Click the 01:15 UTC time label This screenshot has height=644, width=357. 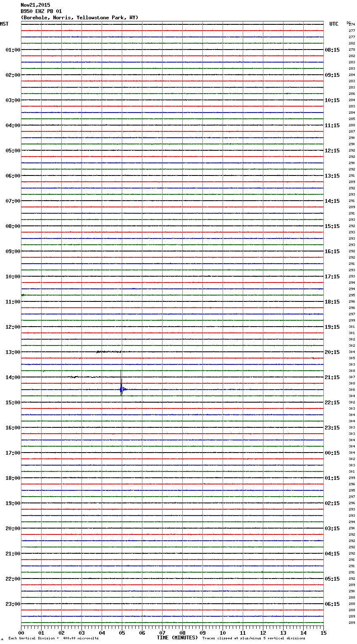(332, 478)
